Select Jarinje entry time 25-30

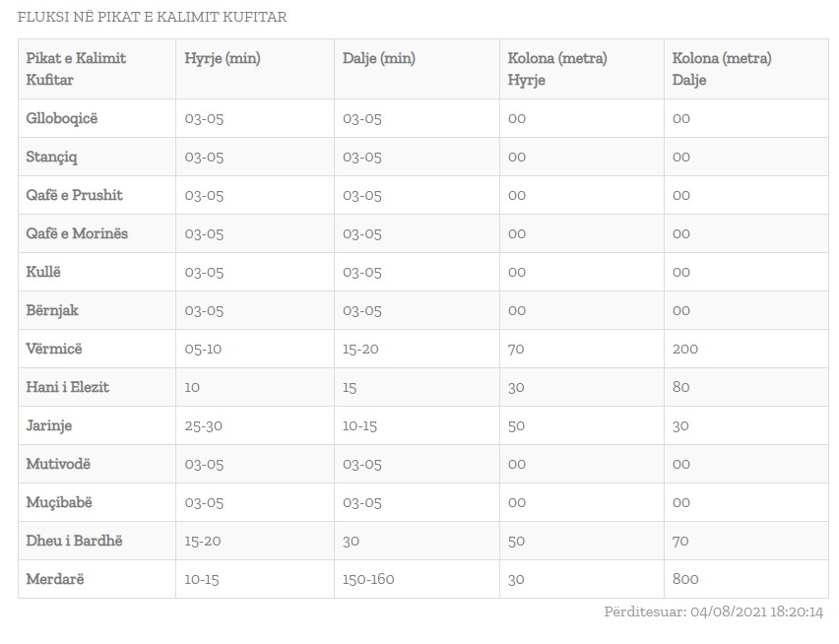(203, 425)
